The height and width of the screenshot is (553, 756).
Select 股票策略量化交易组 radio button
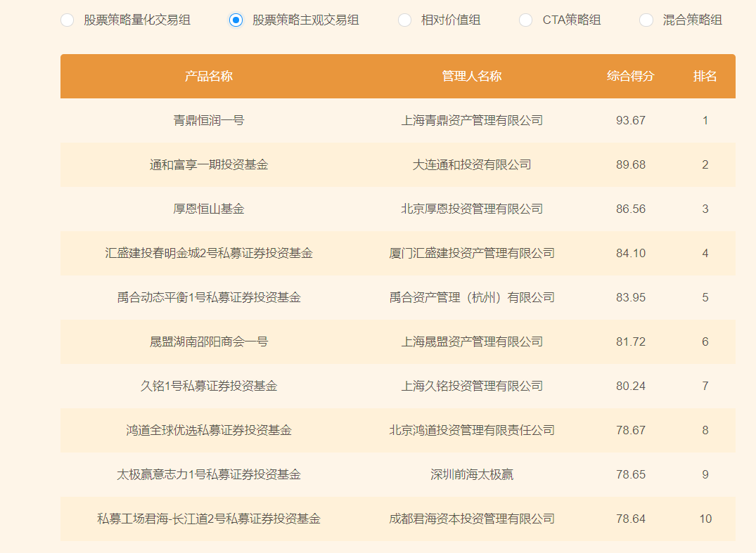tap(67, 20)
